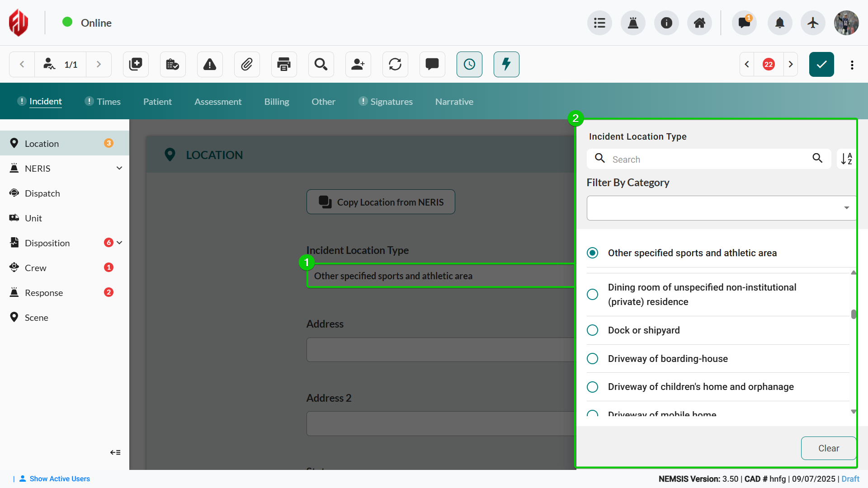Sort location types alphabetically A-Z
The image size is (868, 488).
(846, 159)
